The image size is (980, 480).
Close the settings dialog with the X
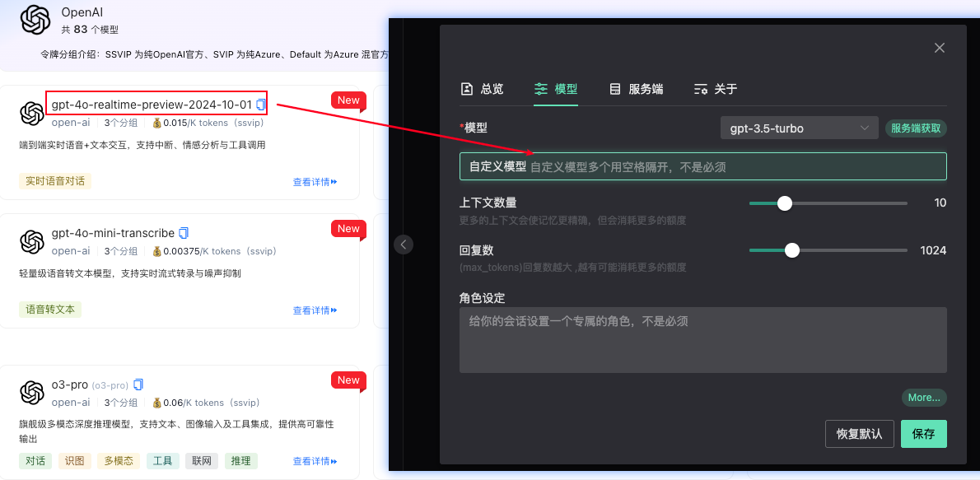(x=939, y=48)
